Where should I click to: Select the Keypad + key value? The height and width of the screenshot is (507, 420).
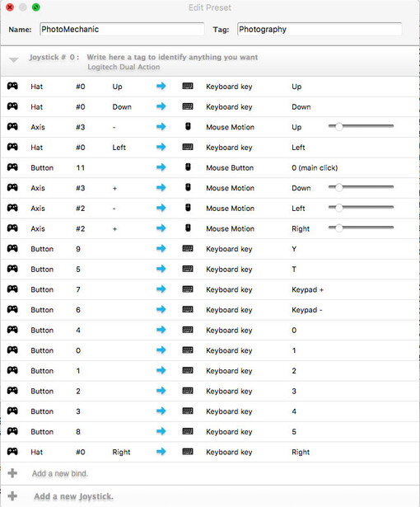[307, 289]
